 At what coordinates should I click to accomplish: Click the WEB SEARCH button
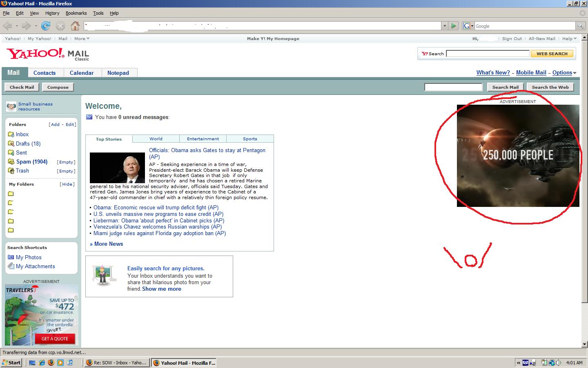coord(552,54)
